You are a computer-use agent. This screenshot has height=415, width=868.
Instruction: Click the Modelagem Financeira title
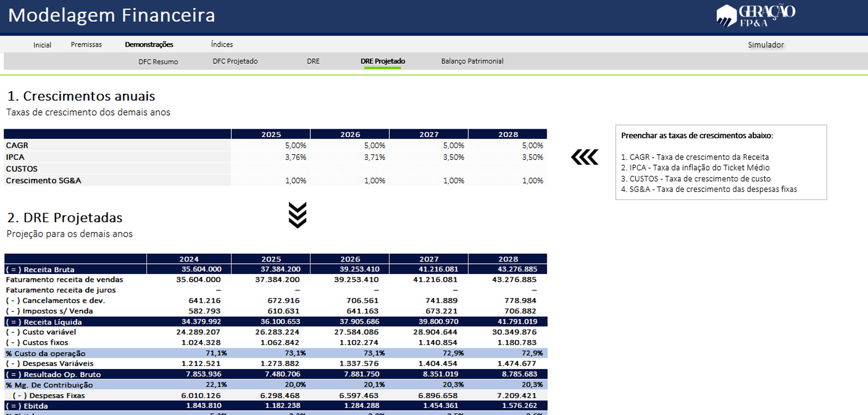coord(112,15)
